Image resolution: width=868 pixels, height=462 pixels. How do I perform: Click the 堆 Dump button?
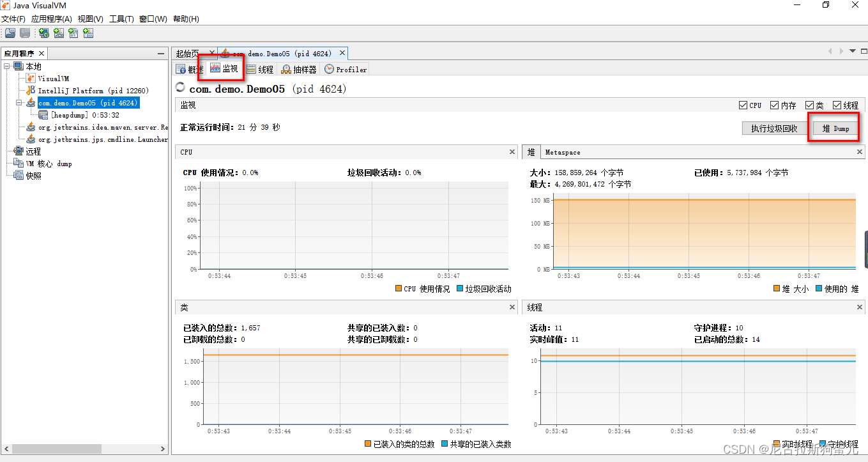click(x=835, y=128)
